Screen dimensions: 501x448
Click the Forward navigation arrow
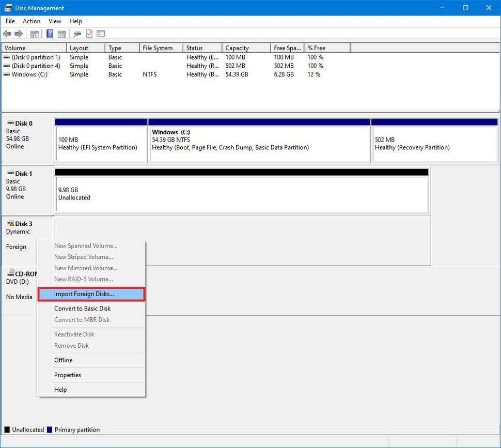coord(18,34)
